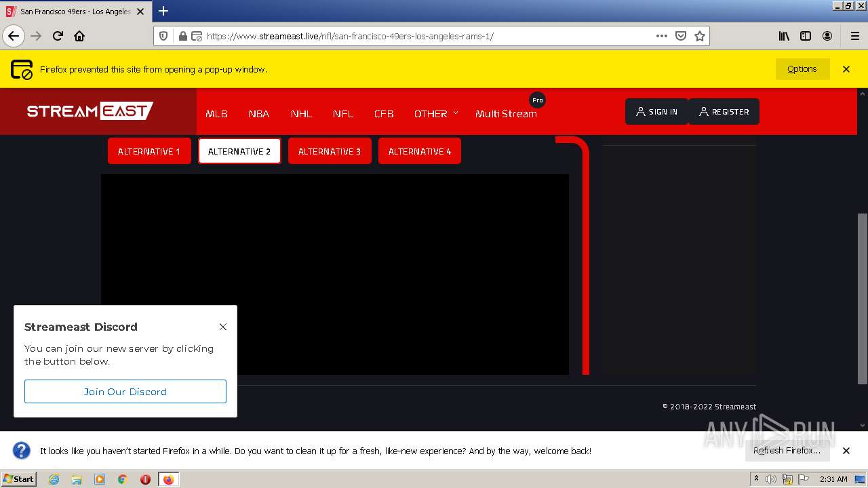Switch to Alternative 3 stream
Image resolution: width=868 pixels, height=488 pixels.
330,151
